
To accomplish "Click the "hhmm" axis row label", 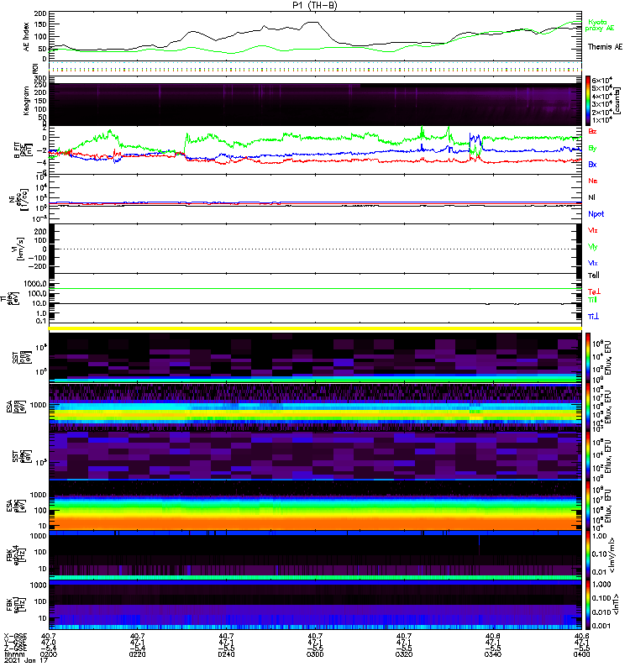I will [14, 654].
